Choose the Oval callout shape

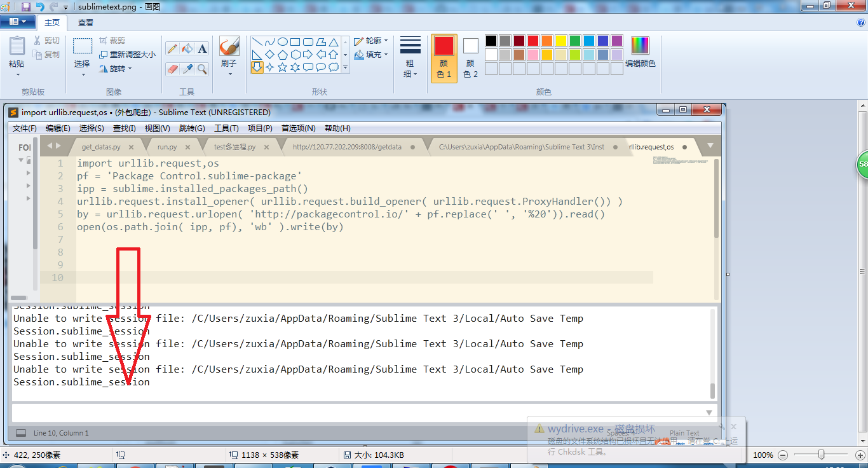(321, 67)
